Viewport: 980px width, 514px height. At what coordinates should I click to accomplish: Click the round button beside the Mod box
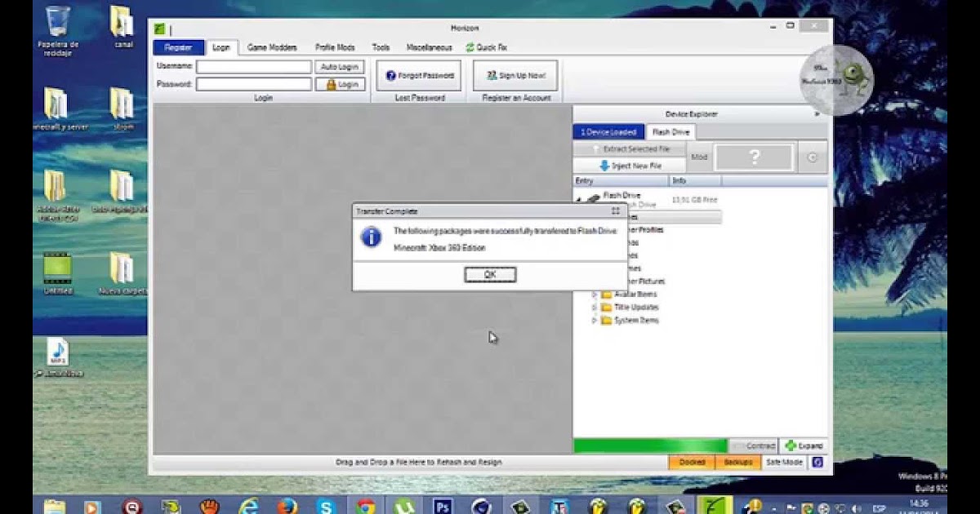pyautogui.click(x=813, y=157)
